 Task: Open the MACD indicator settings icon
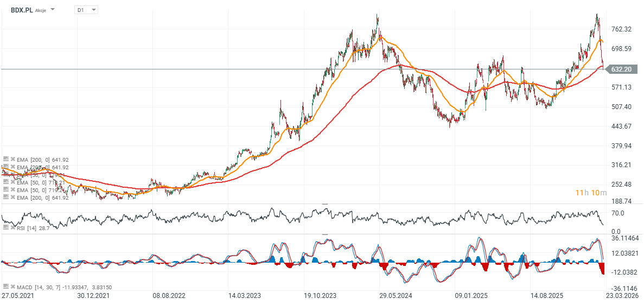(5, 286)
